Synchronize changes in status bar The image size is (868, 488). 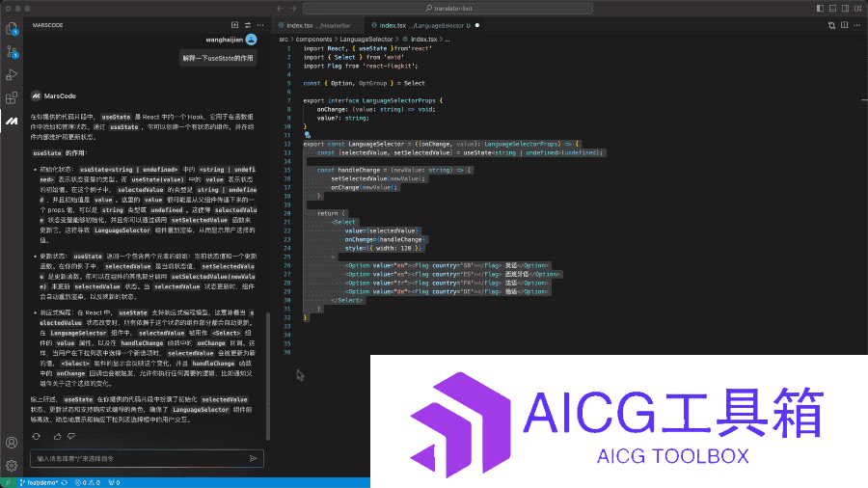pos(65,482)
